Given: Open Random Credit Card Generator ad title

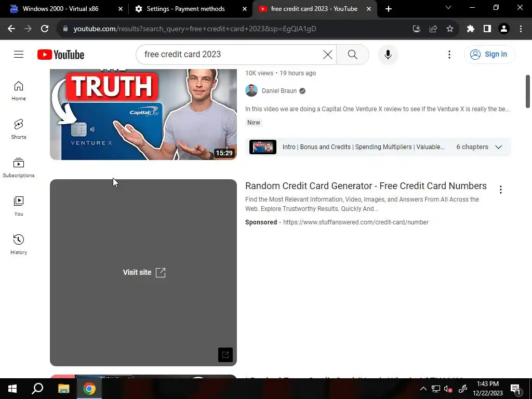Looking at the screenshot, I should coord(366,186).
